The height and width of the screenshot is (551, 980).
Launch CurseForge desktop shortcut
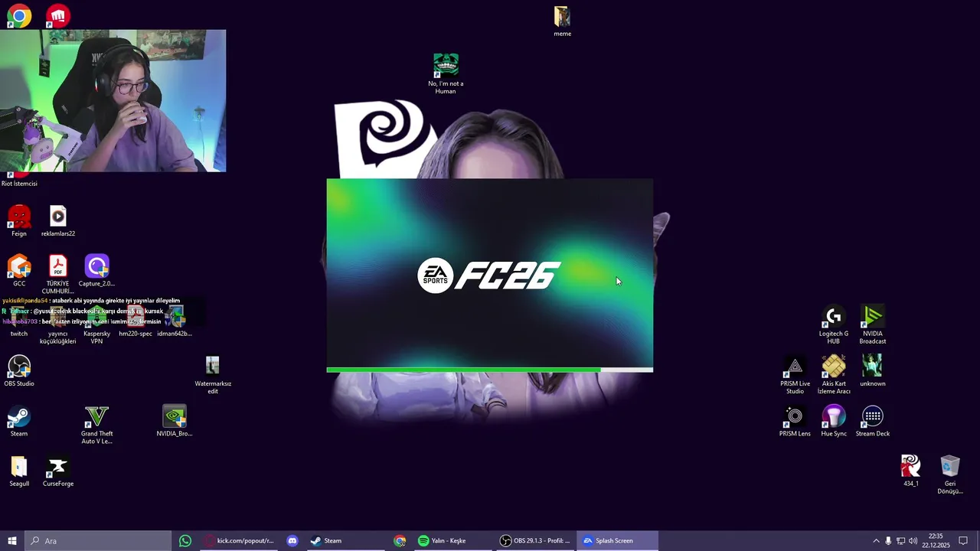[x=58, y=471]
